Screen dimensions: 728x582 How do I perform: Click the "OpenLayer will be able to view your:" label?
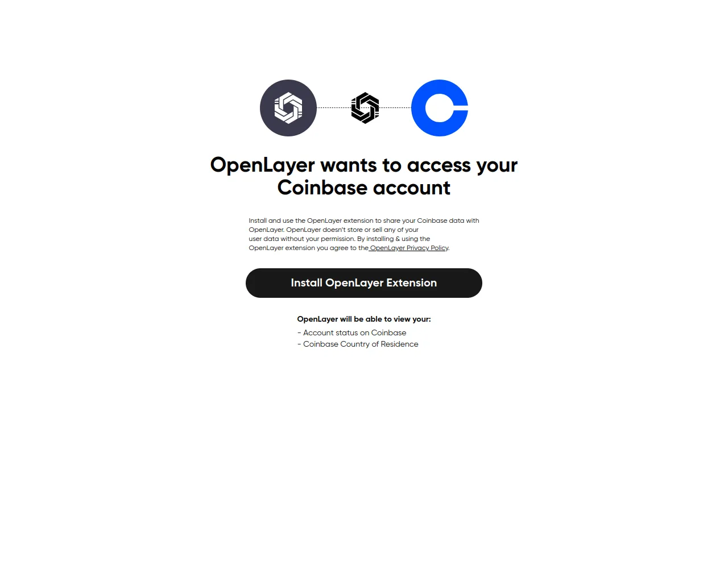point(364,319)
